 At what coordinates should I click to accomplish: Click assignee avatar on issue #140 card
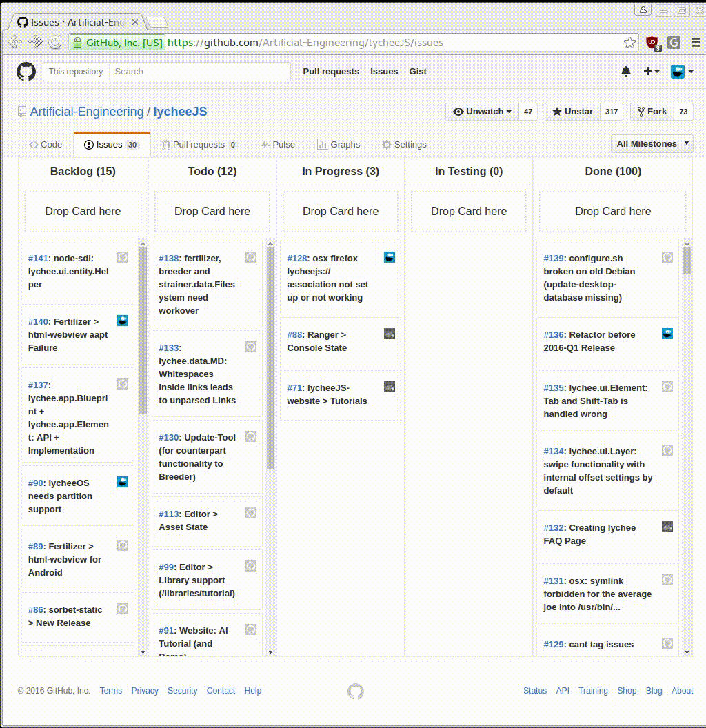tap(123, 321)
